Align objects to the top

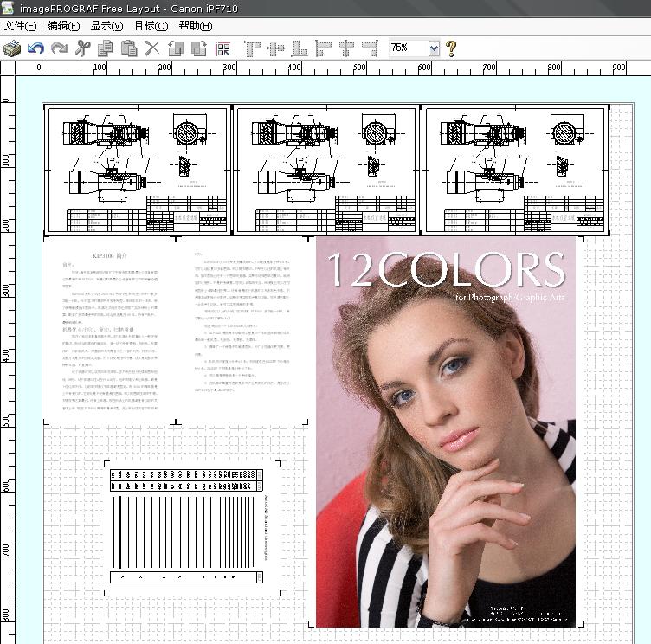coord(253,48)
